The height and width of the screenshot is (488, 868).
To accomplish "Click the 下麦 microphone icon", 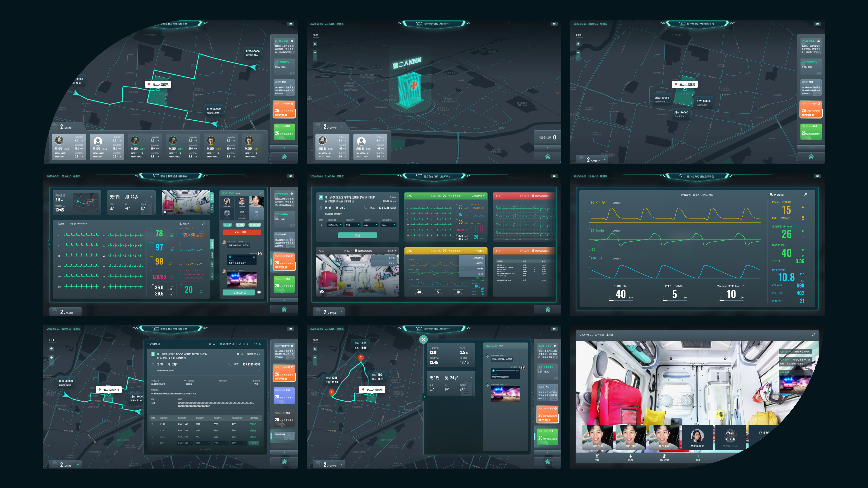I will 597,456.
